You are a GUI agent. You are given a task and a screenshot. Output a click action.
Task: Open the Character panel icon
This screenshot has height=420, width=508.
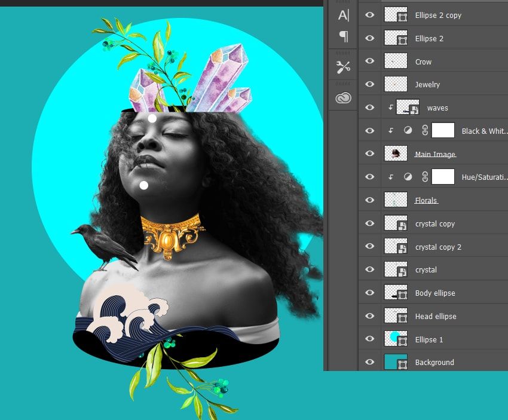(343, 16)
